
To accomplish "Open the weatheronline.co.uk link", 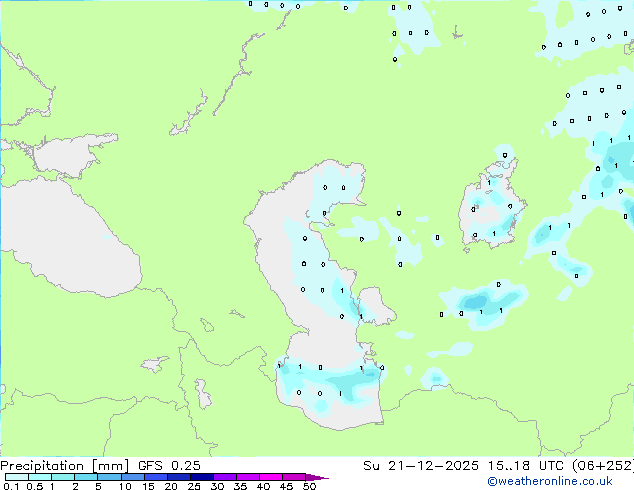I will pos(550,481).
